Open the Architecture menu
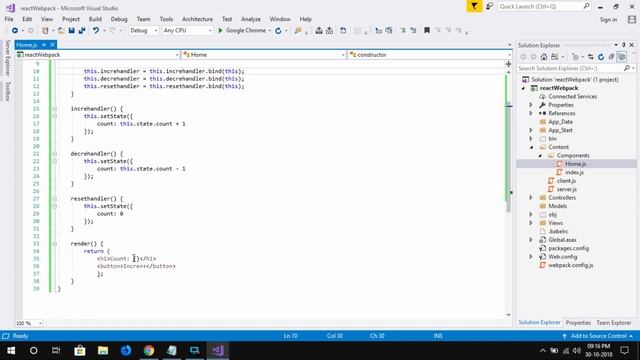This screenshot has width=640, height=360. coord(197,19)
